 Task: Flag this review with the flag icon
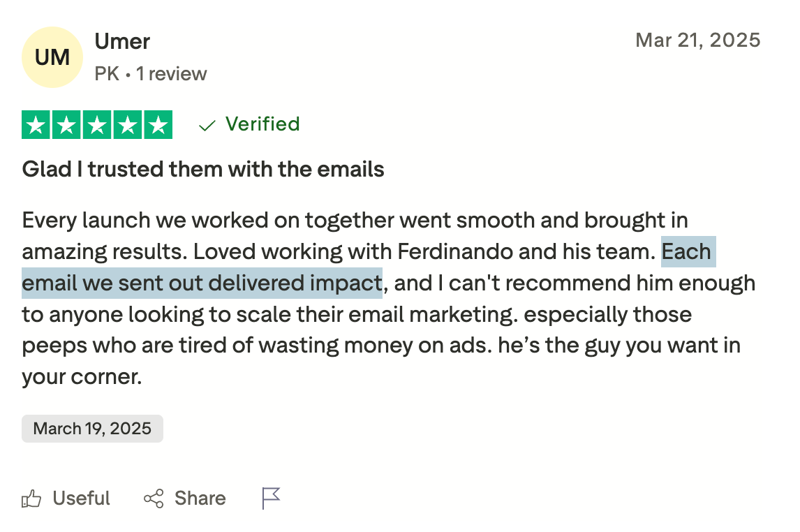(271, 498)
